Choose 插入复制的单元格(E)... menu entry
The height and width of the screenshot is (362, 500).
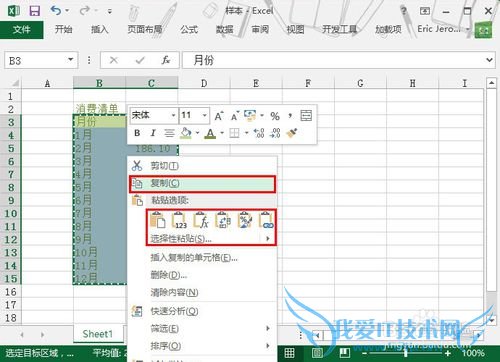(x=203, y=258)
